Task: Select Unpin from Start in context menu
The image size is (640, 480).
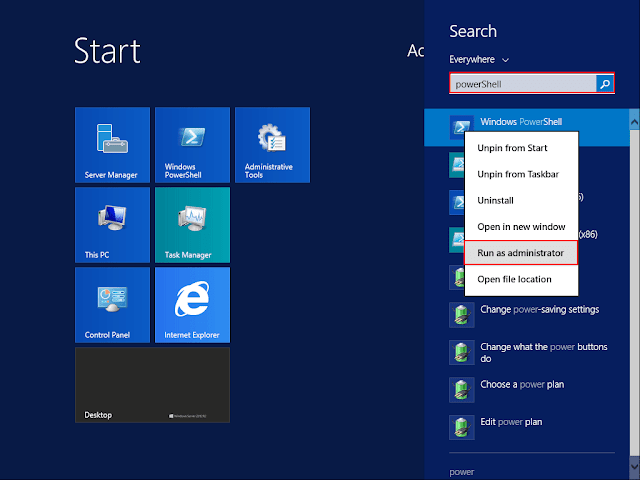Action: [521, 148]
